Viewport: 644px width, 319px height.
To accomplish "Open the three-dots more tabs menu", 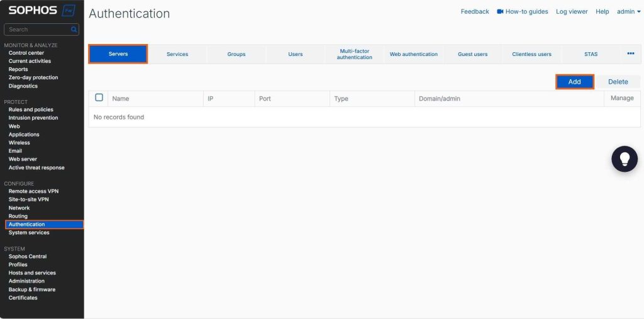I will click(630, 54).
